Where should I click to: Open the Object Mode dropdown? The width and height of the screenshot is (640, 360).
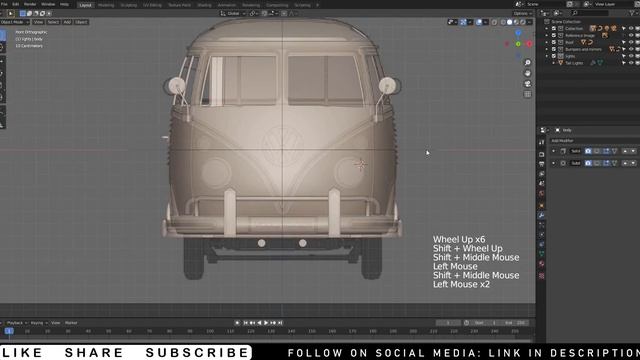click(14, 22)
